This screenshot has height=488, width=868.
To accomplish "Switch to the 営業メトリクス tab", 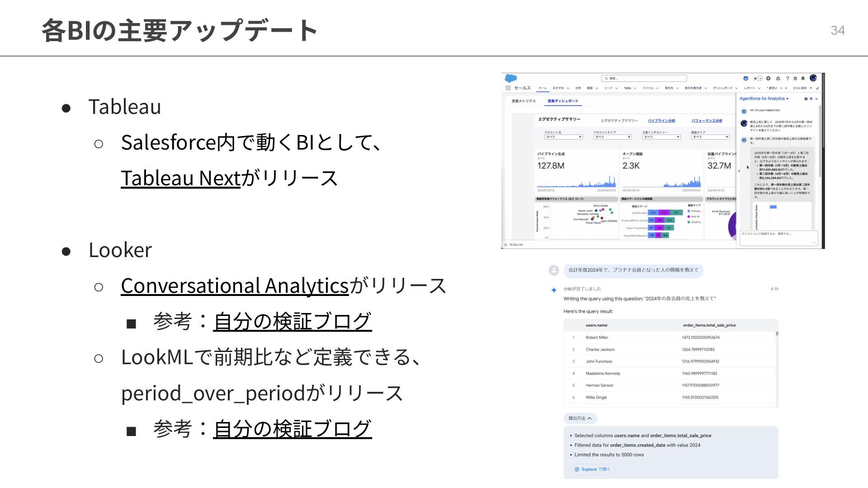I will [524, 101].
